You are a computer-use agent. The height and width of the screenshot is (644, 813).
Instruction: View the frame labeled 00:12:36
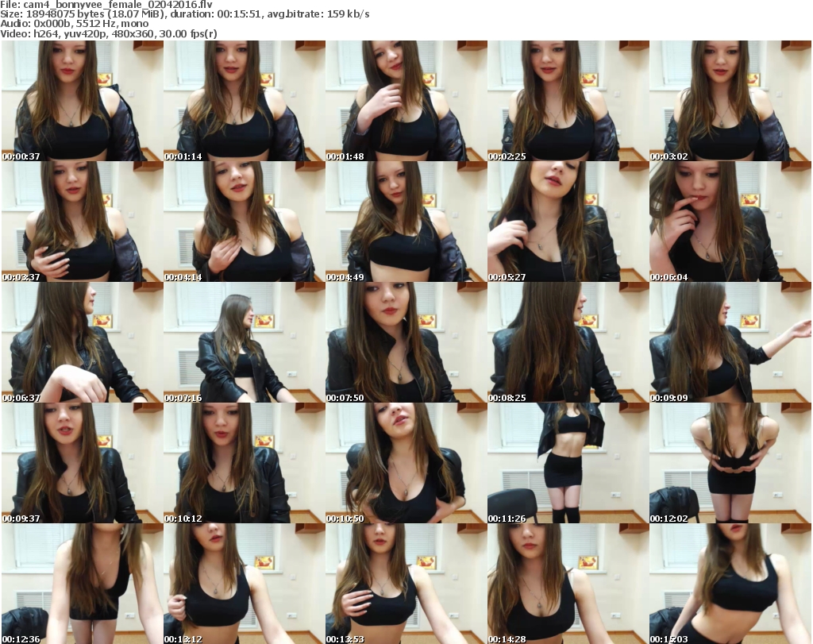[x=83, y=584]
